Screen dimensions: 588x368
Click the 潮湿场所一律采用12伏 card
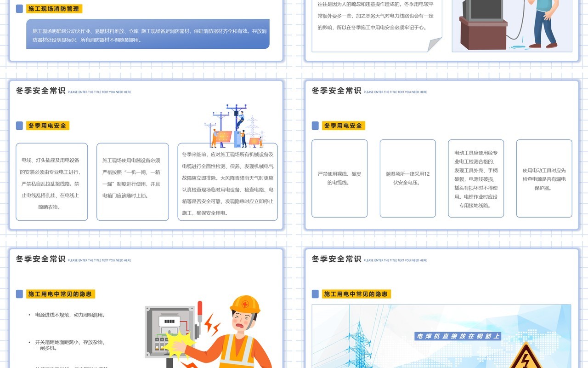(x=408, y=178)
